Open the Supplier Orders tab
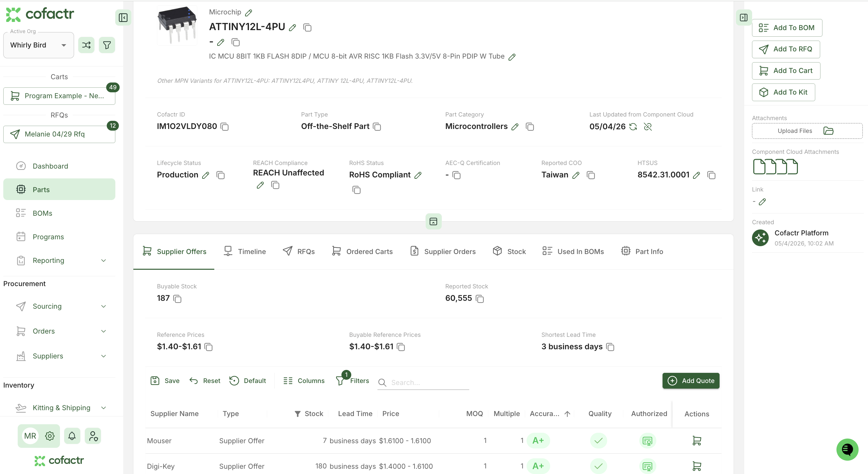 click(x=443, y=252)
